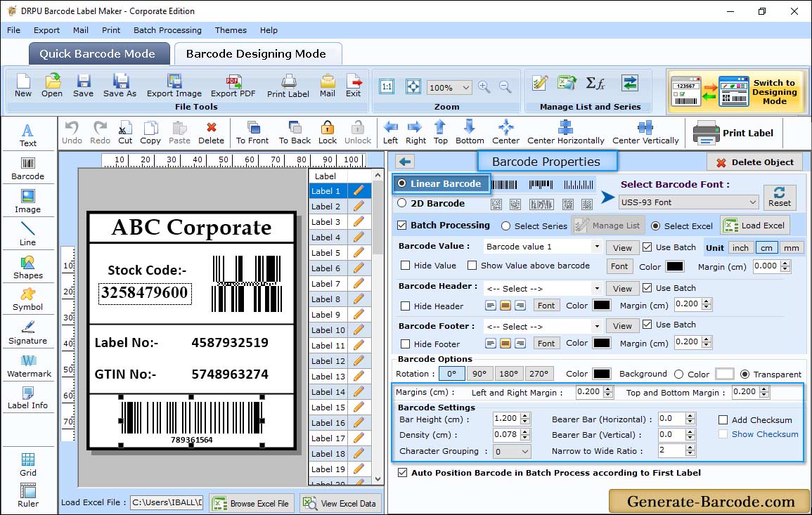Reset the barcode font with Reset button
Viewport: 812px width, 515px height.
click(780, 197)
